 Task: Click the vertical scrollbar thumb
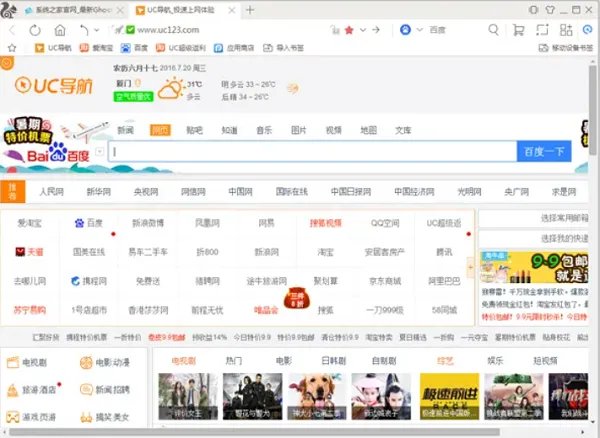[593, 110]
